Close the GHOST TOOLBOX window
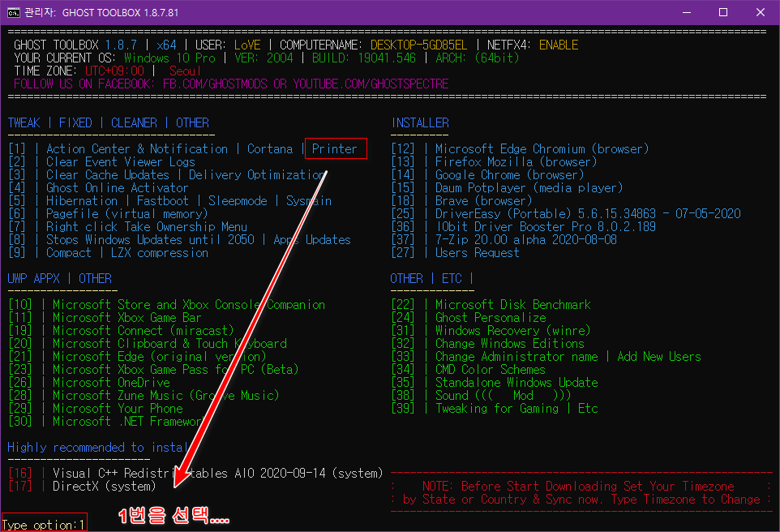 click(x=760, y=12)
